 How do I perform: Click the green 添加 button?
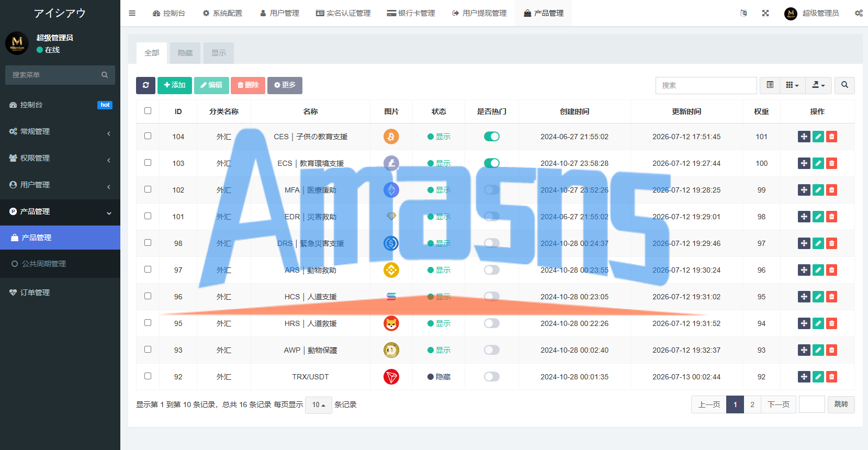(x=175, y=85)
